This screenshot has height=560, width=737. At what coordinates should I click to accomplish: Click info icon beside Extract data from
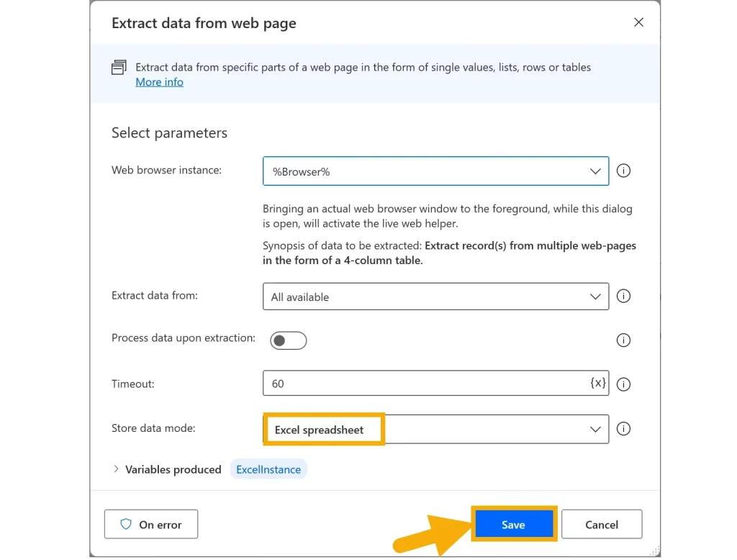[x=624, y=296]
